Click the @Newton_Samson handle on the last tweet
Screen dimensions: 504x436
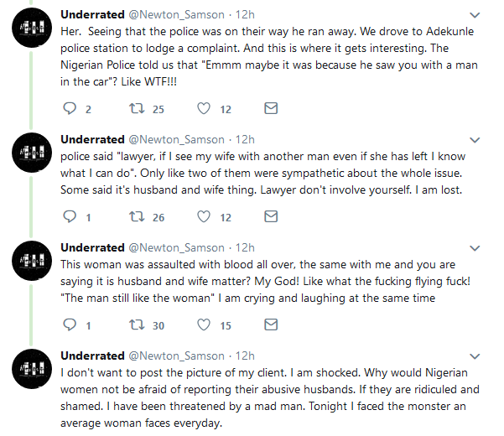pos(176,356)
